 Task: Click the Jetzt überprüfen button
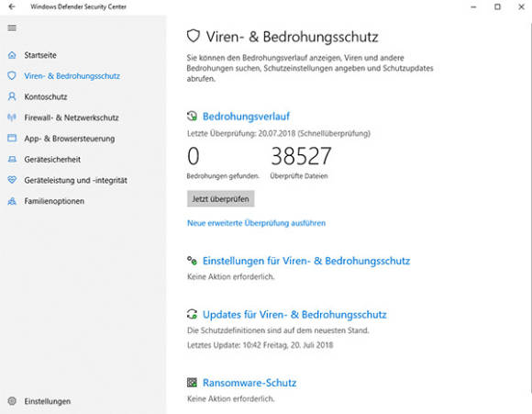[x=220, y=198]
